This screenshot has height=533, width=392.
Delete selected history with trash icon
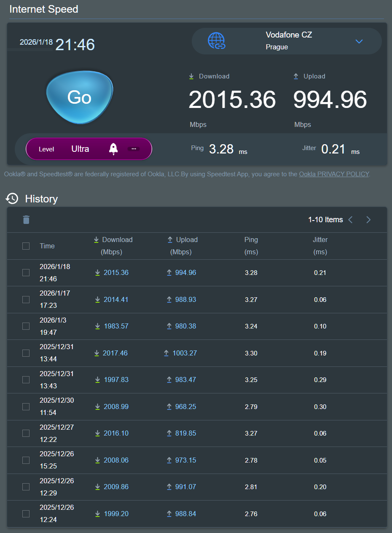tap(26, 220)
